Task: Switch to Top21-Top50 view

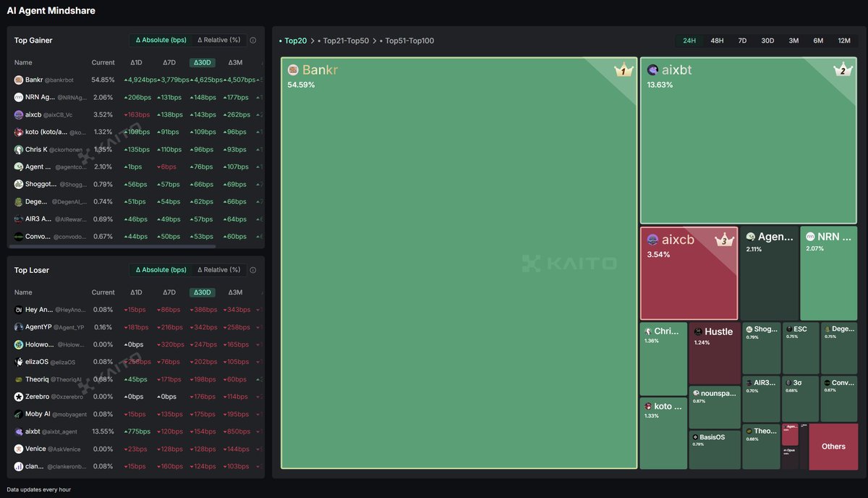Action: 344,41
